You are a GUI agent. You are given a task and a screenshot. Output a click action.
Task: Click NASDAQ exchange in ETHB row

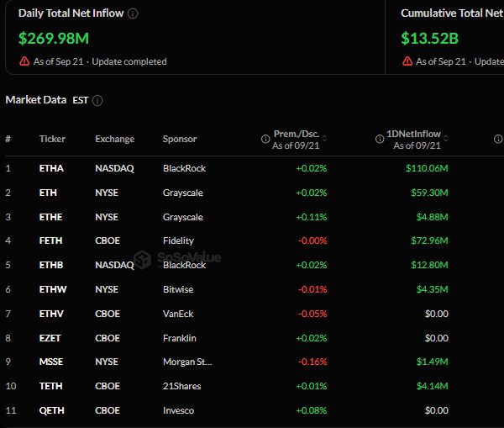pos(114,265)
